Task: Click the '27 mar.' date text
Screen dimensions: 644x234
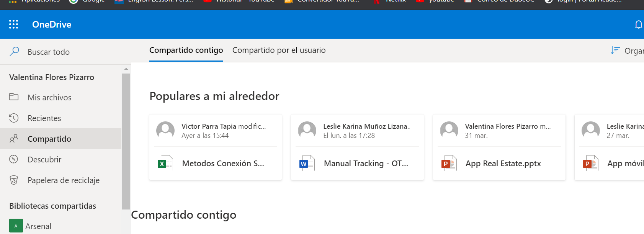Action: (x=618, y=136)
